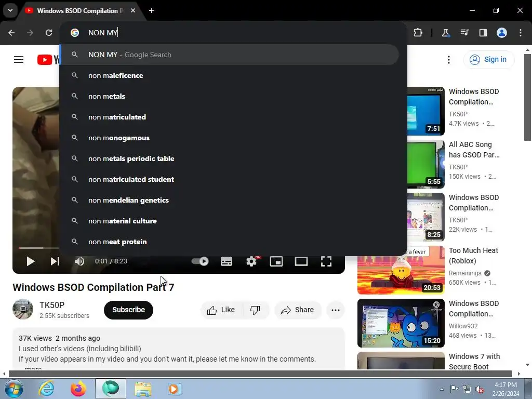Image resolution: width=532 pixels, height=399 pixels.
Task: Enter full screen mode
Action: click(326, 261)
